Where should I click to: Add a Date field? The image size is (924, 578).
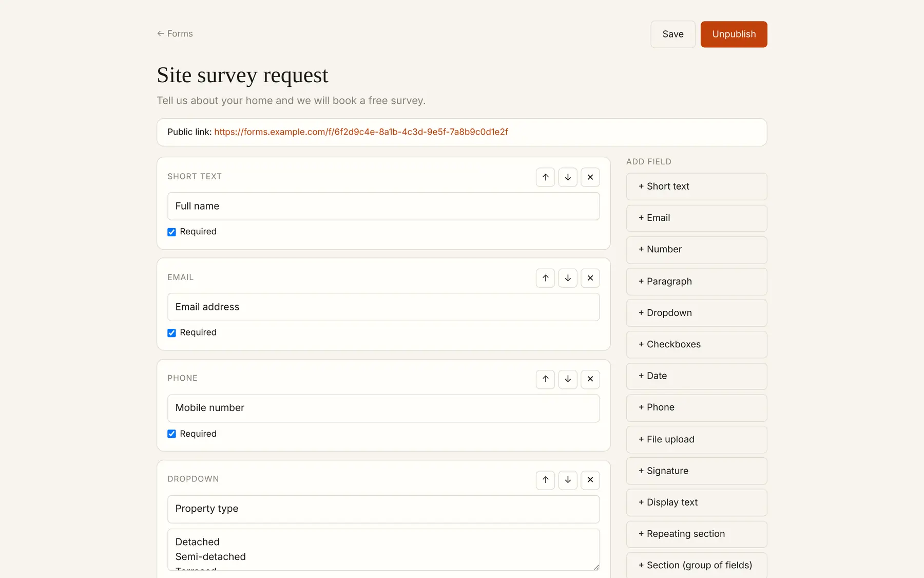pyautogui.click(x=697, y=376)
